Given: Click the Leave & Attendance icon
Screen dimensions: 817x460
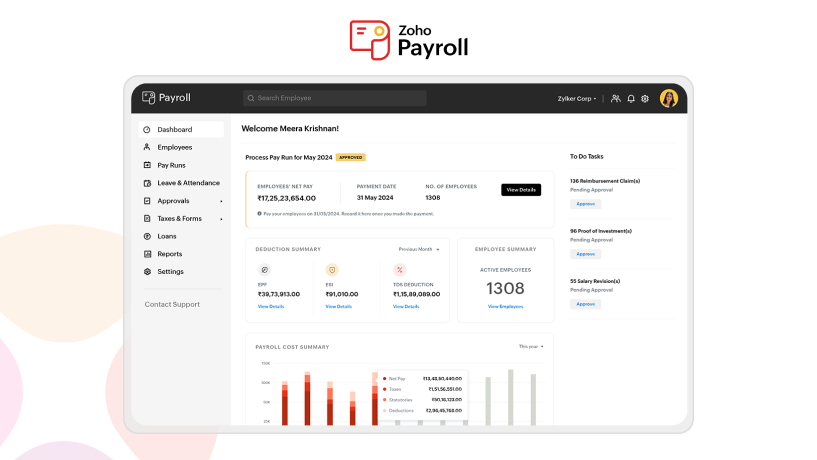Looking at the screenshot, I should click(x=147, y=183).
